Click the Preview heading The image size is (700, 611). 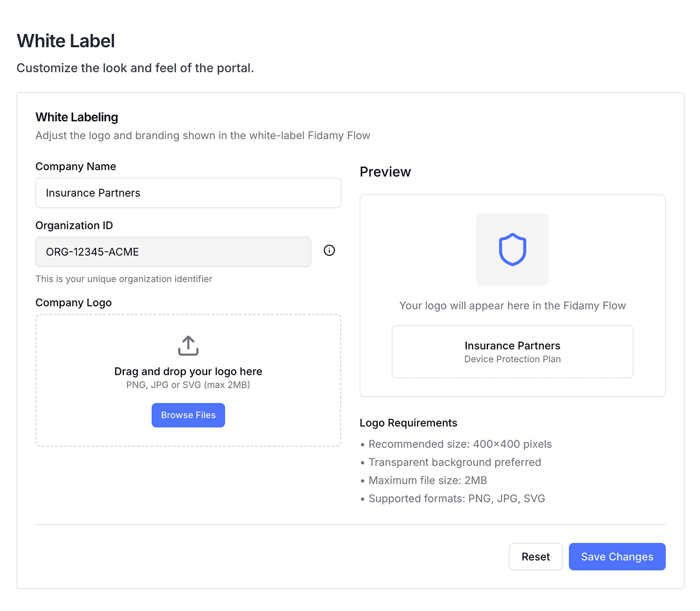point(385,172)
